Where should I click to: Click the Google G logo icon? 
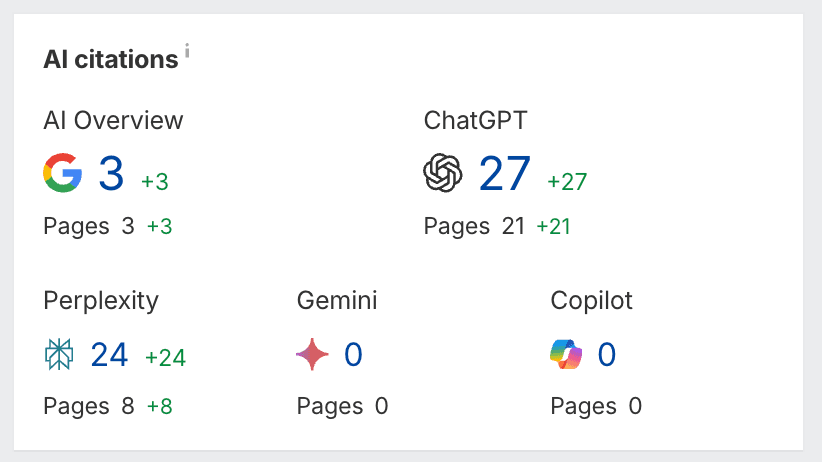63,174
